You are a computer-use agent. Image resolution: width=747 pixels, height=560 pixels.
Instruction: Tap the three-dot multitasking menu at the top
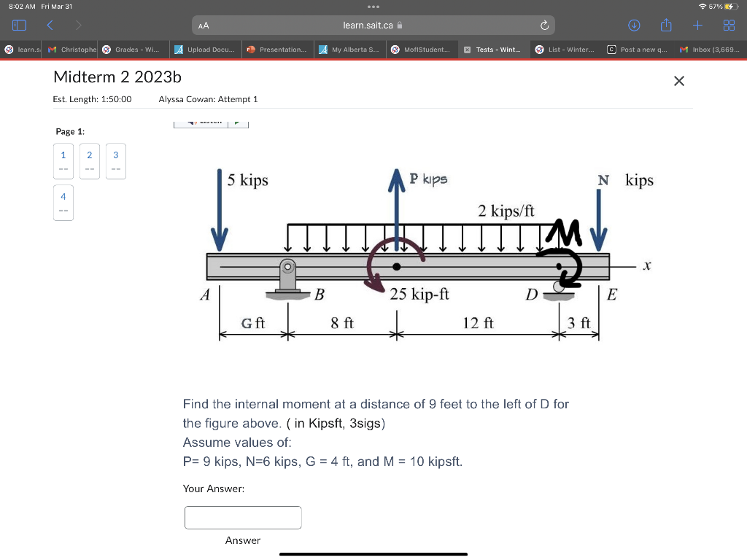tap(373, 7)
